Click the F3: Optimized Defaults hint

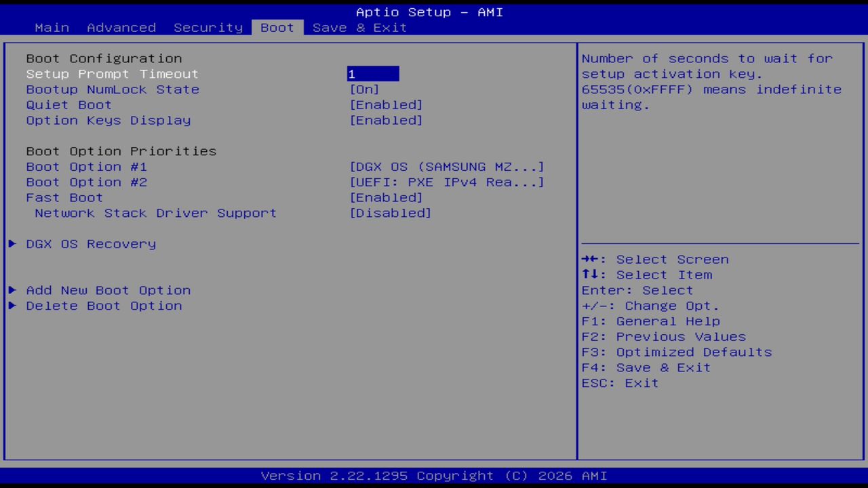[677, 352]
